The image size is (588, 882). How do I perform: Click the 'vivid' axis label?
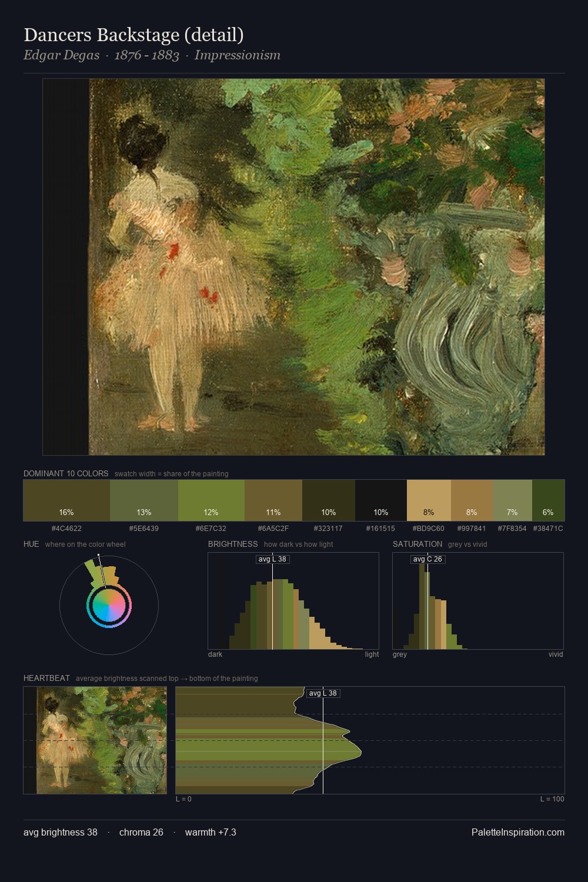(x=556, y=654)
